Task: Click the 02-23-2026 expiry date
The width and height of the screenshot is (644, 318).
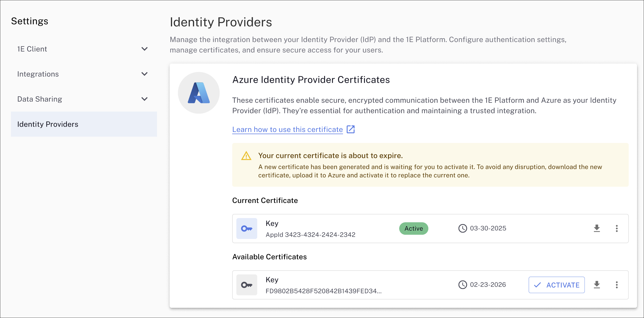Action: (x=488, y=285)
